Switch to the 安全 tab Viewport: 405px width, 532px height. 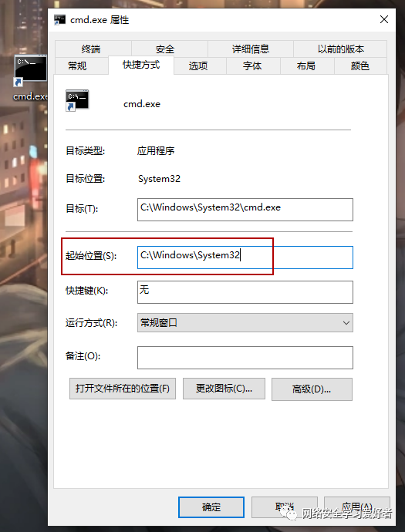[x=165, y=49]
